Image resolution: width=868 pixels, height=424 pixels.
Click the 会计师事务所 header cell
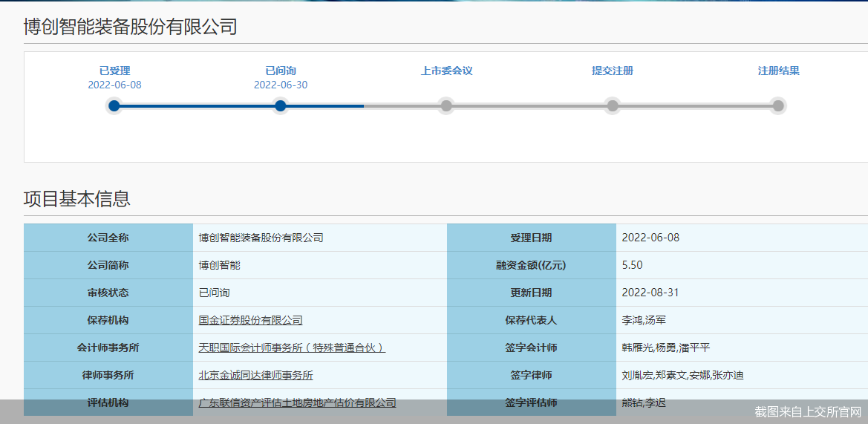pyautogui.click(x=108, y=348)
